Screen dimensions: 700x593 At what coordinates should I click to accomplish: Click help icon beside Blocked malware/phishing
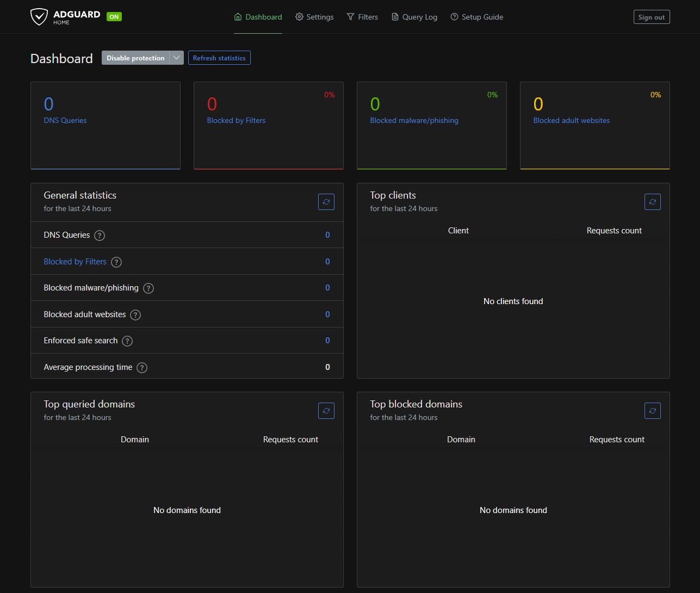pos(148,288)
